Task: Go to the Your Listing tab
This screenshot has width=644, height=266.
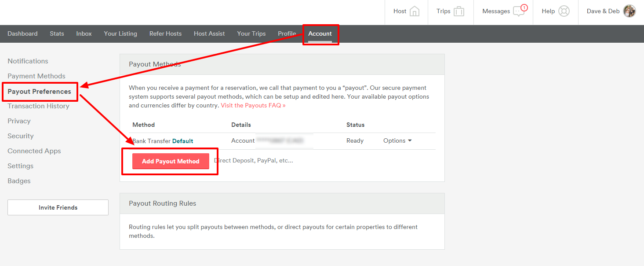Action: [x=120, y=33]
